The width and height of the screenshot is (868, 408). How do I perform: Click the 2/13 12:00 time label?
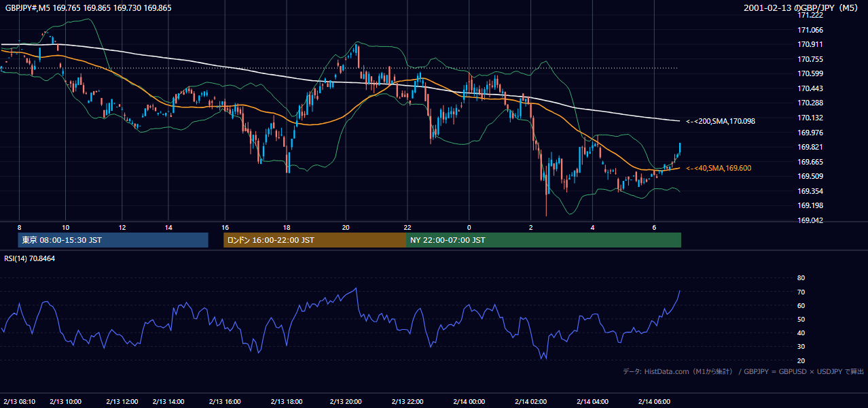[122, 401]
